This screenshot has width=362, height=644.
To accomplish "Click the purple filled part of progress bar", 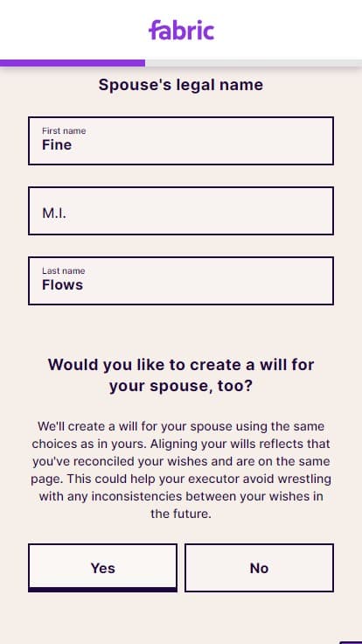I will (x=73, y=63).
